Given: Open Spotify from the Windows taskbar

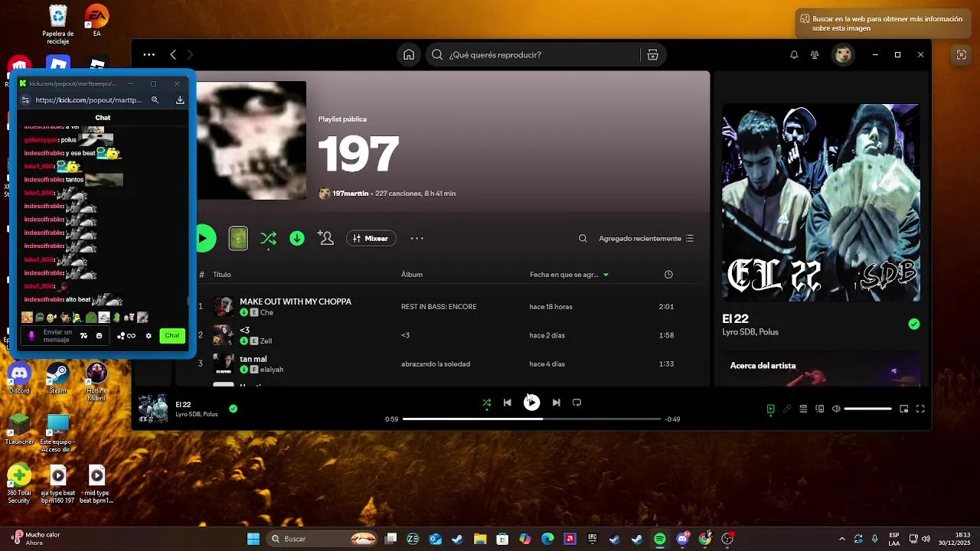Looking at the screenshot, I should (660, 539).
